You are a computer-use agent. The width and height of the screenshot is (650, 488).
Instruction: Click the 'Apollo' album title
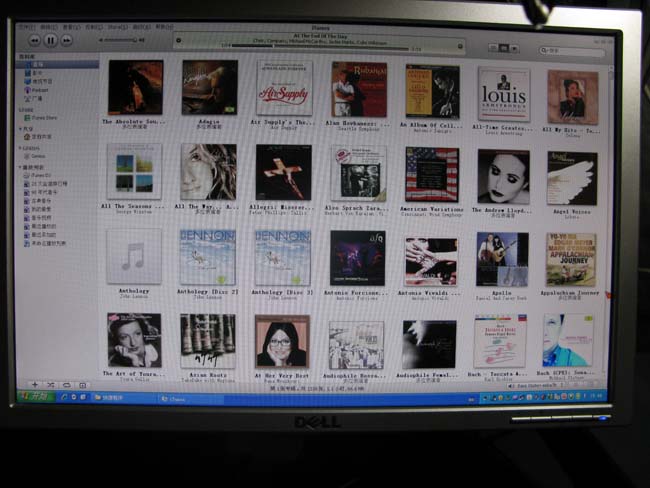click(502, 293)
